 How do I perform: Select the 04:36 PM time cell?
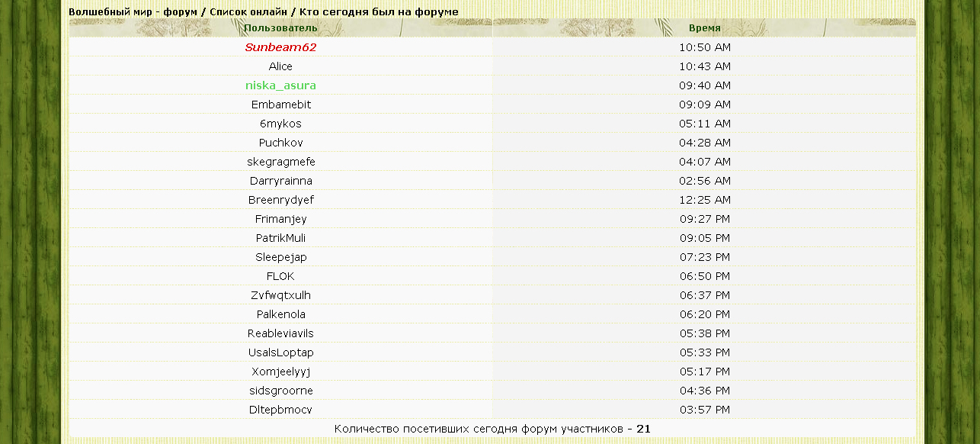click(x=704, y=391)
